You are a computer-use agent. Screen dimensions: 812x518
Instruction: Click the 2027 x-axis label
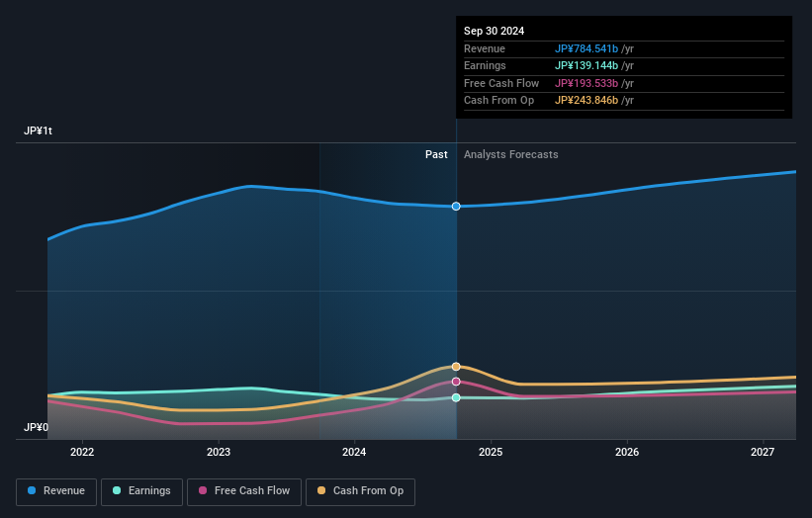[x=763, y=453]
